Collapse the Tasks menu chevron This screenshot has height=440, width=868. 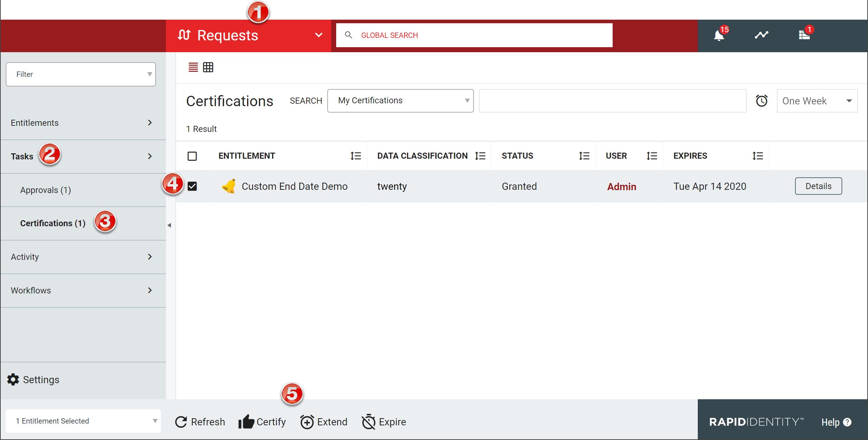[150, 156]
